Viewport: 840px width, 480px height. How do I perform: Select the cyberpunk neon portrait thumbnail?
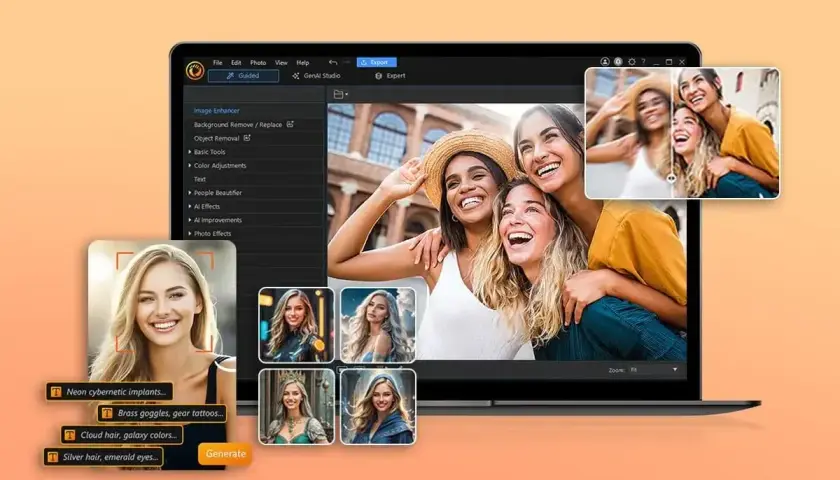tap(296, 325)
